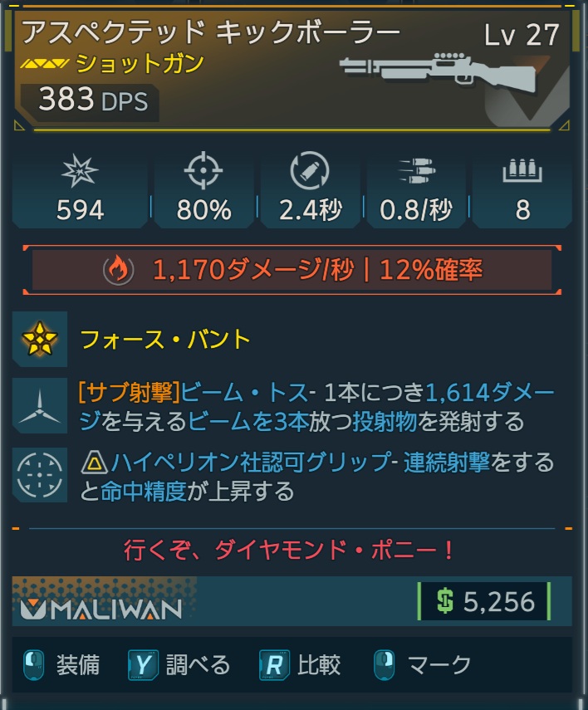Image resolution: width=588 pixels, height=710 pixels.
Task: Click the yellow warning triangle icon
Action: click(x=94, y=463)
